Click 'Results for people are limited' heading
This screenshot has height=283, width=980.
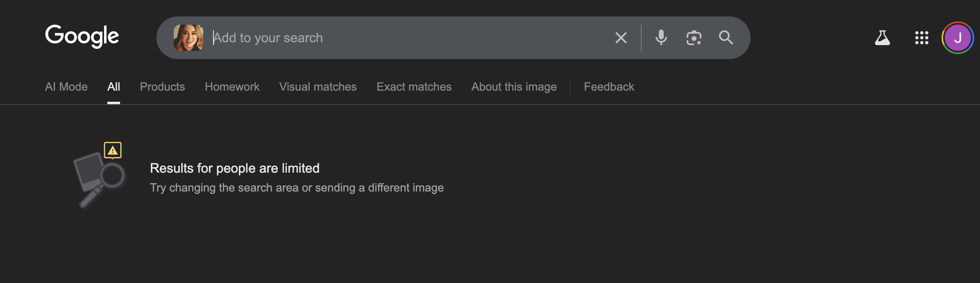pos(234,168)
